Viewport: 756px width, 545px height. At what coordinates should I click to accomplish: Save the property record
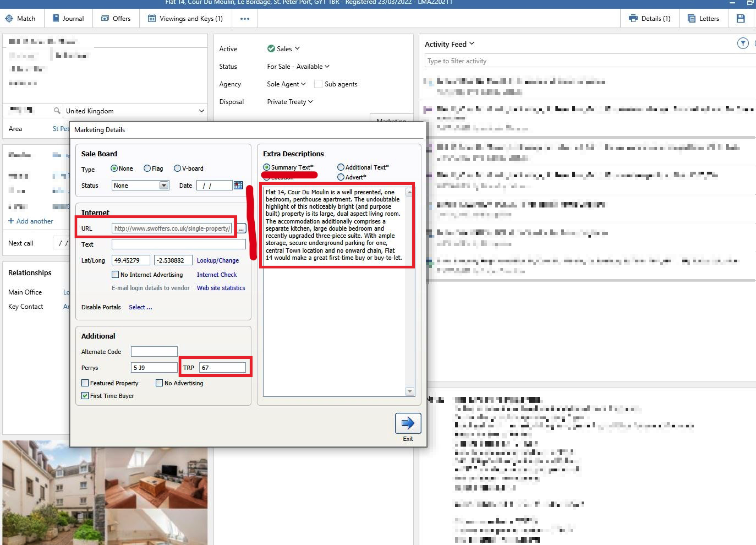tap(740, 18)
